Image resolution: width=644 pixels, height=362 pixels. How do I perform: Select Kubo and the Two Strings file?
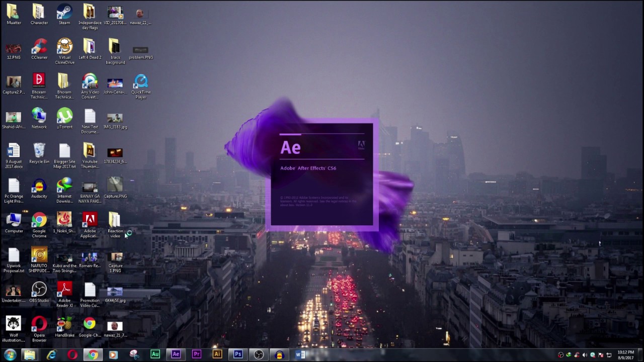[64, 261]
